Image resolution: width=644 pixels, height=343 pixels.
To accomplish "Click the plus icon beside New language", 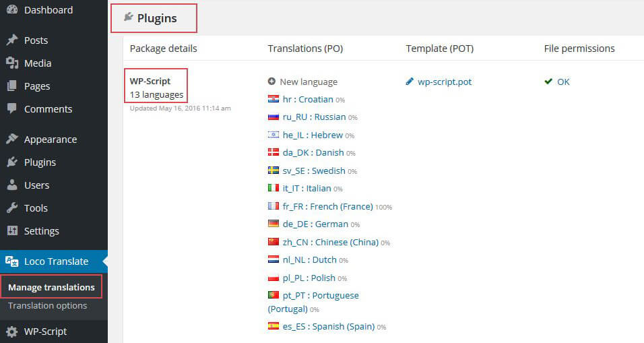I will click(271, 82).
